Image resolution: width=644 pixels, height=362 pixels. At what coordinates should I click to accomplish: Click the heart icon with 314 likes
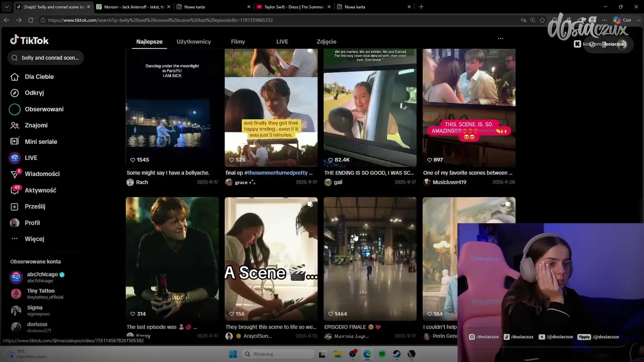(133, 314)
